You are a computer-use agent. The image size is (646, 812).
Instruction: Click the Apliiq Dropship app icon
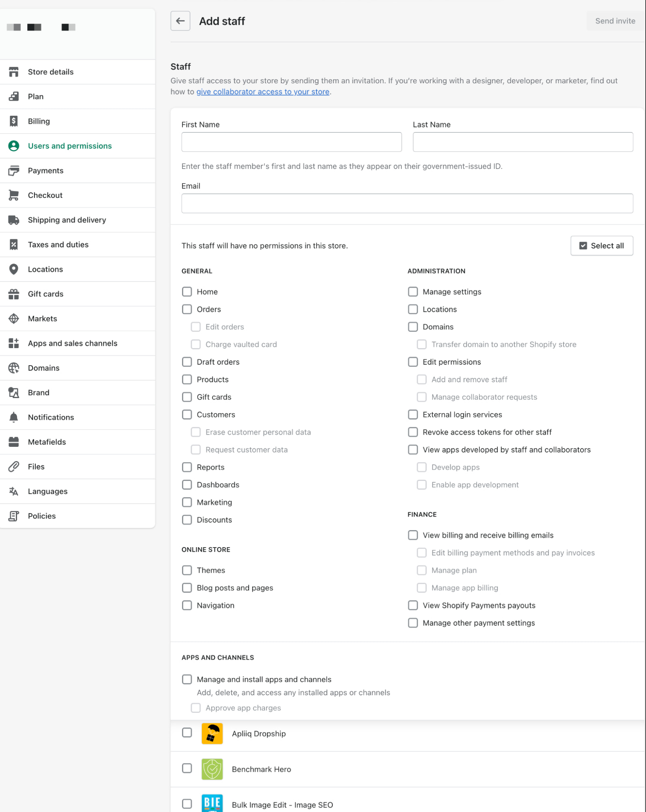click(212, 734)
